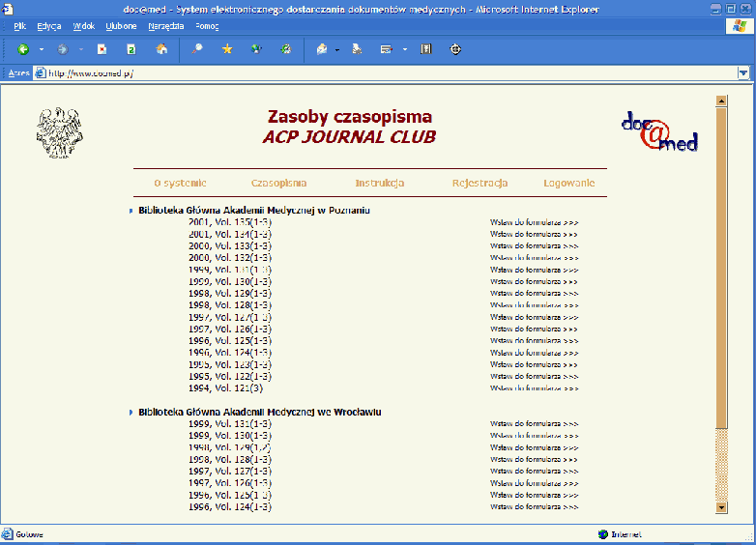The width and height of the screenshot is (756, 545).
Task: Click the Mail envelope toolbar icon
Action: (322, 49)
